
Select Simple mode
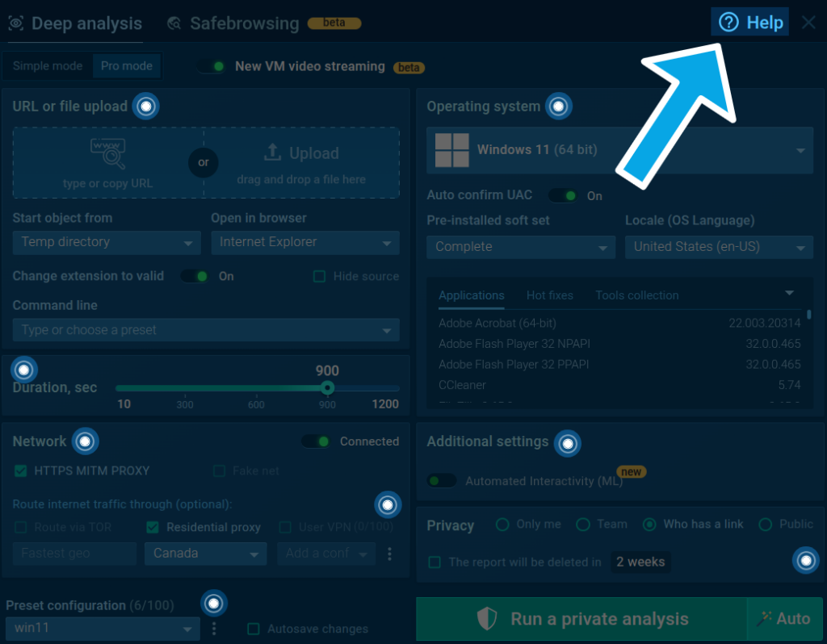[48, 66]
